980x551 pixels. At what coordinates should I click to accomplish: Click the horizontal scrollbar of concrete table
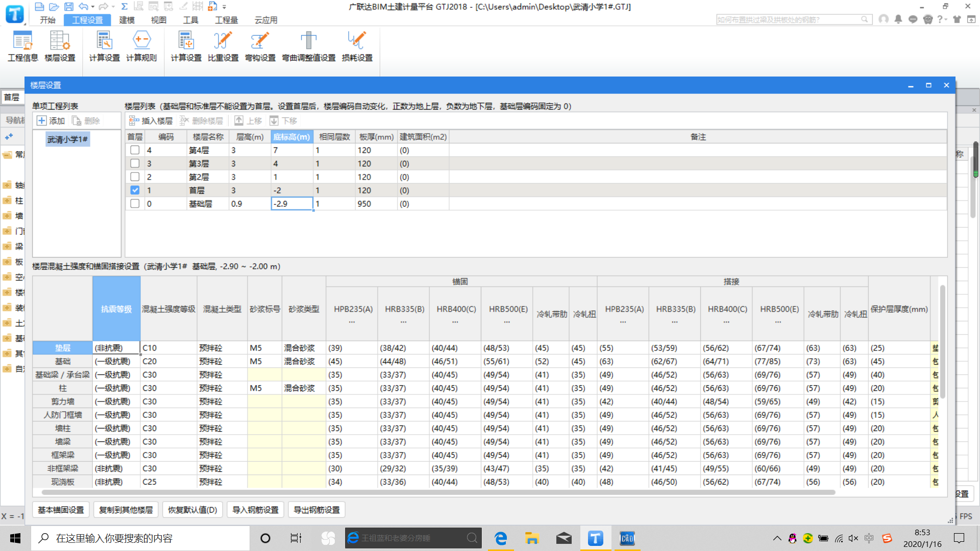[x=438, y=492]
